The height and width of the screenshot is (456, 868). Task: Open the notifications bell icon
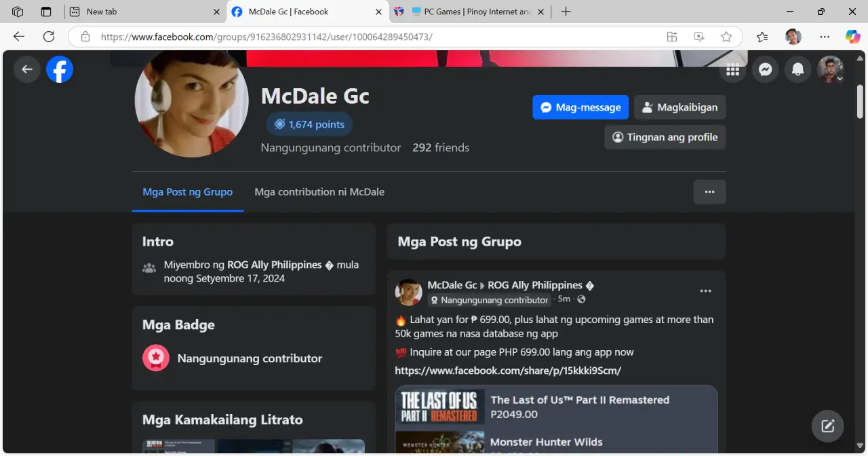point(798,69)
